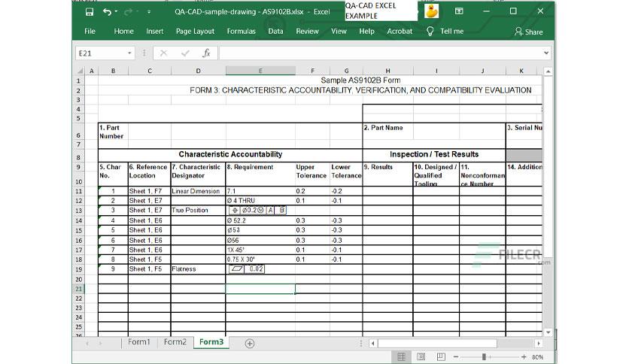Click the Name Box showing E21
629x364 pixels.
click(101, 53)
